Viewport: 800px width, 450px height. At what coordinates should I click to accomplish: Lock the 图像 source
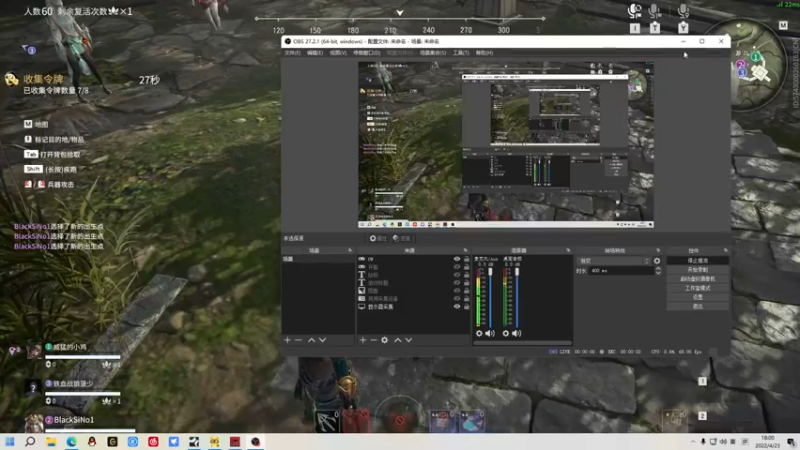click(x=466, y=290)
